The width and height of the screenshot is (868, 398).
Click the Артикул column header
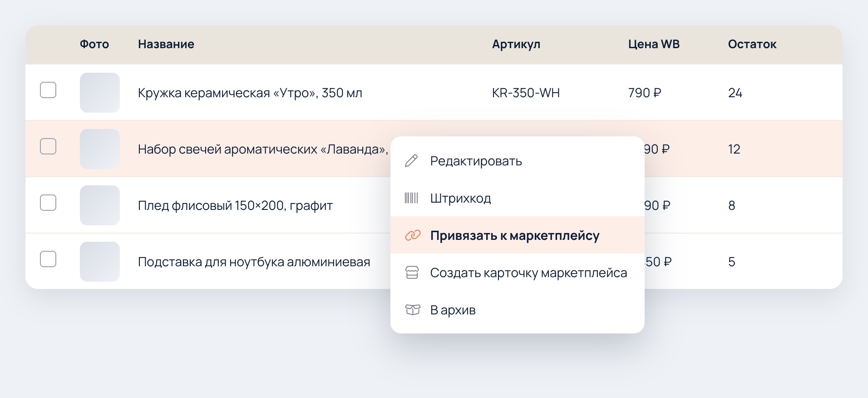pos(516,44)
